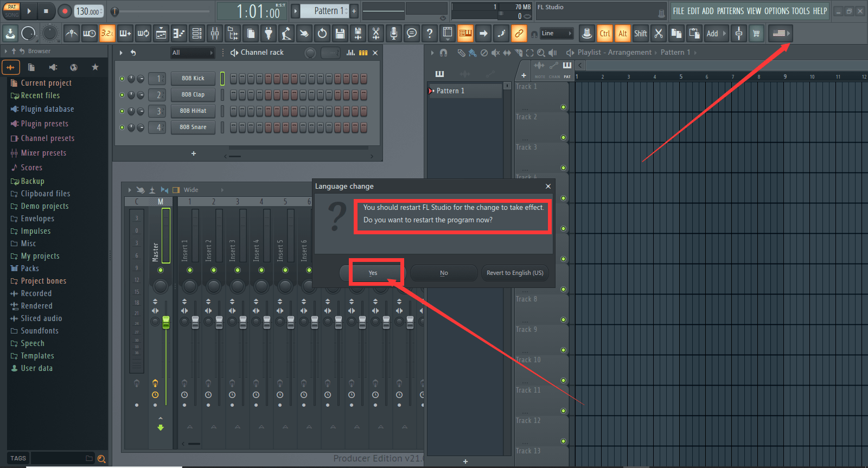Open the Add dropdown in toolbar

tap(717, 34)
